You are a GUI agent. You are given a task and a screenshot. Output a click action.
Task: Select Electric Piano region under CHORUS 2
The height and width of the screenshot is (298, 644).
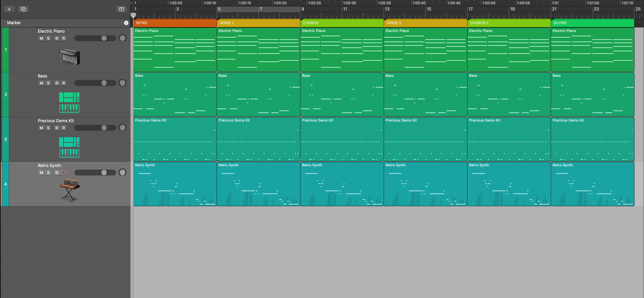click(509, 50)
